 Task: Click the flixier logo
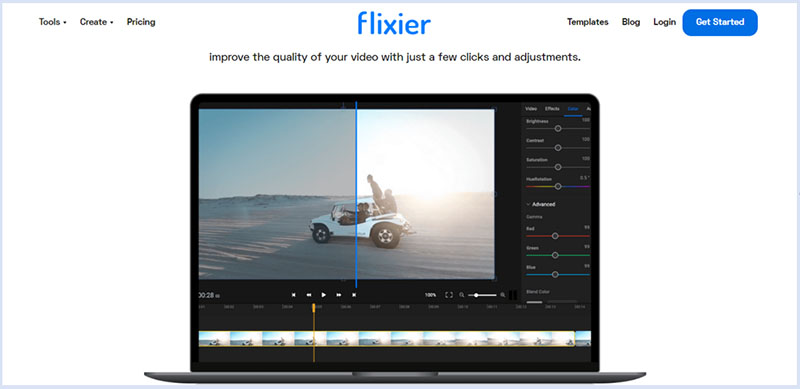(x=394, y=22)
